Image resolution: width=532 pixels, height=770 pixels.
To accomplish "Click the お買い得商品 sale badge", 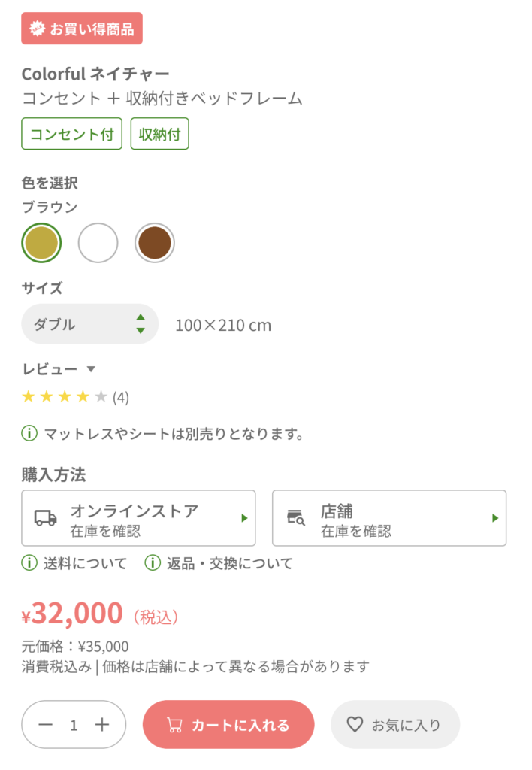I will click(x=82, y=29).
